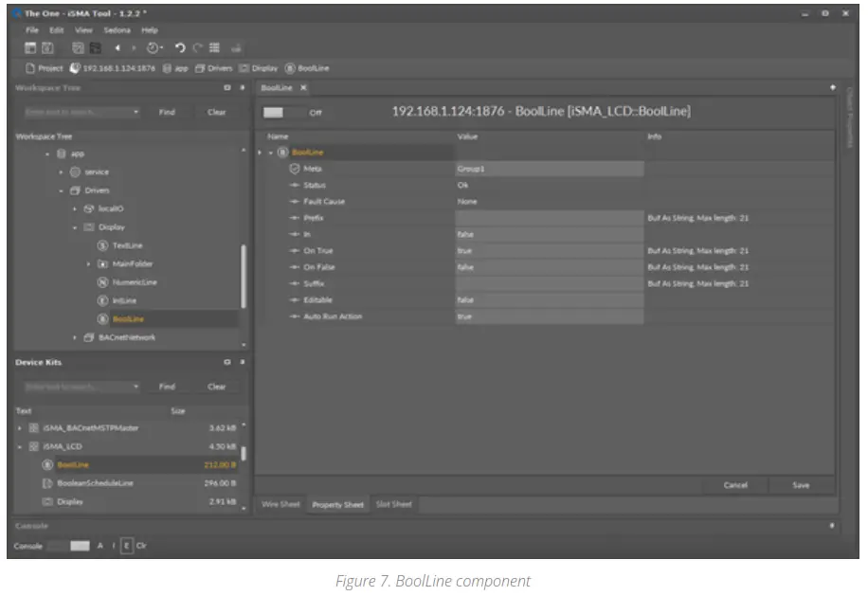This screenshot has height=596, width=868.
Task: Select BooleanScheduleLine in Device Kits
Action: pyautogui.click(x=95, y=483)
